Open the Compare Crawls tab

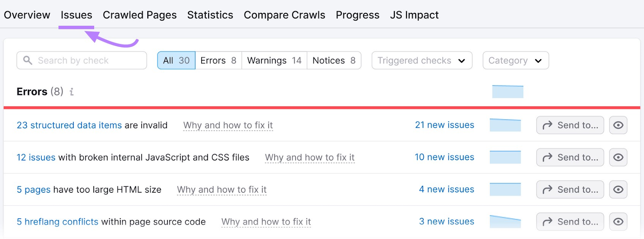pos(284,15)
